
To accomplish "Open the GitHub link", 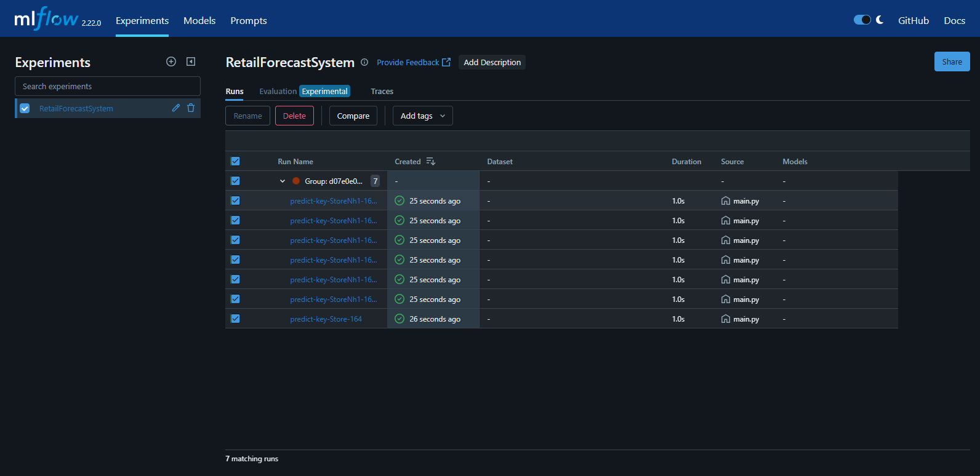I will [914, 20].
